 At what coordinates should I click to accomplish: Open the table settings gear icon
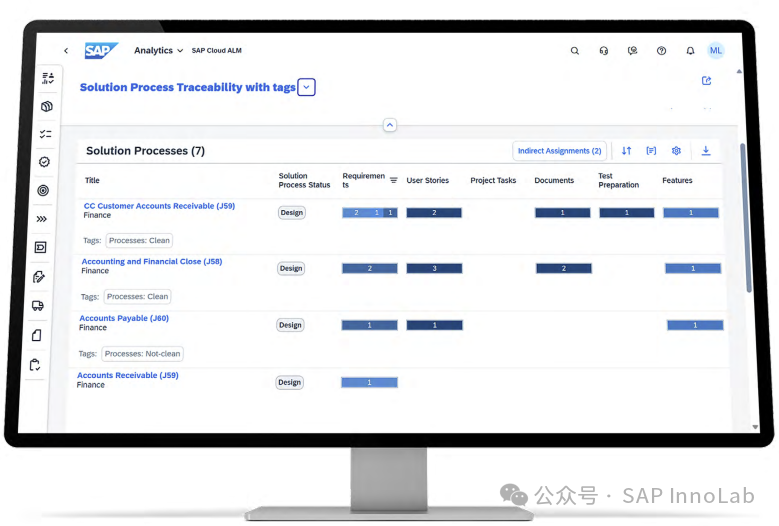[x=676, y=151]
